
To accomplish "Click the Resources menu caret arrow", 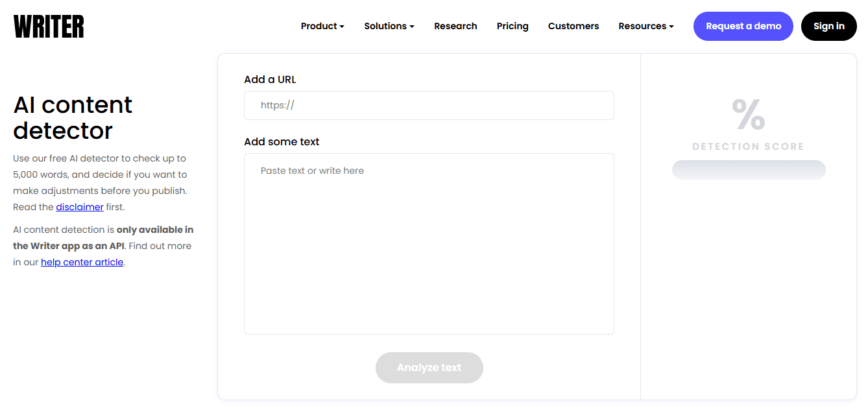I will pos(671,27).
